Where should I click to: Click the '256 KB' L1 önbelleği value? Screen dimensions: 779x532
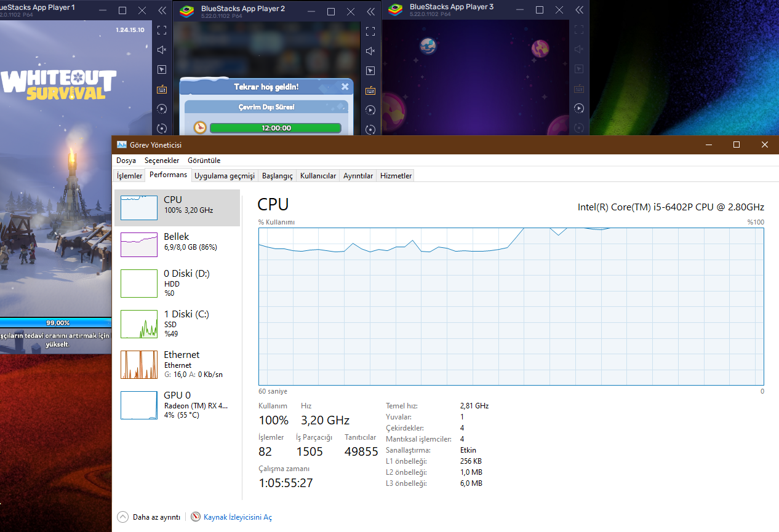click(471, 461)
